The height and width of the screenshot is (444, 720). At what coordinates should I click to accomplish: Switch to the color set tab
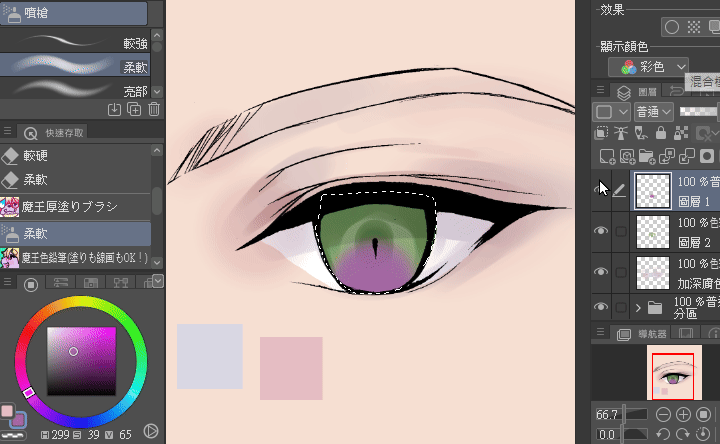click(90, 283)
